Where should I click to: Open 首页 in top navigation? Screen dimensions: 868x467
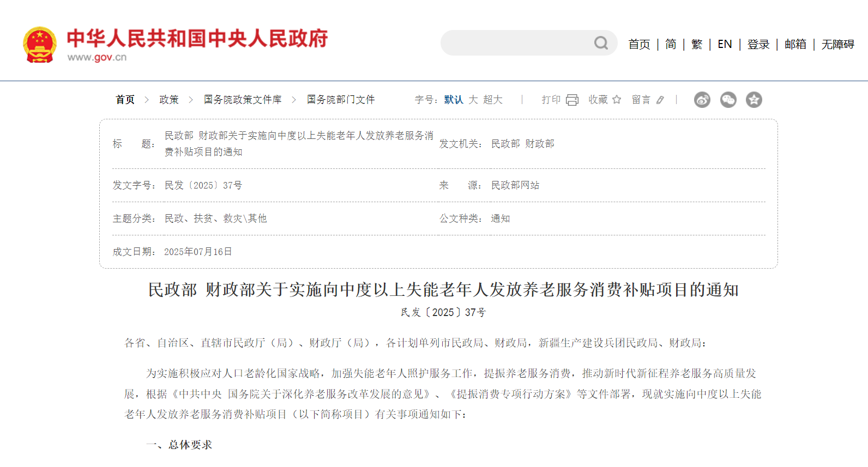639,44
